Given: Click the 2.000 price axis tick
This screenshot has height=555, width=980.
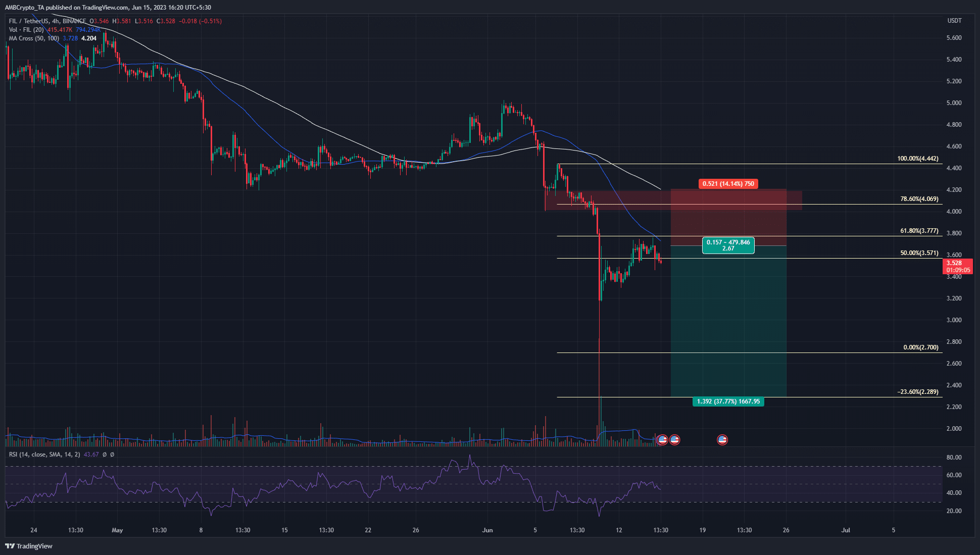Looking at the screenshot, I should click(x=954, y=429).
